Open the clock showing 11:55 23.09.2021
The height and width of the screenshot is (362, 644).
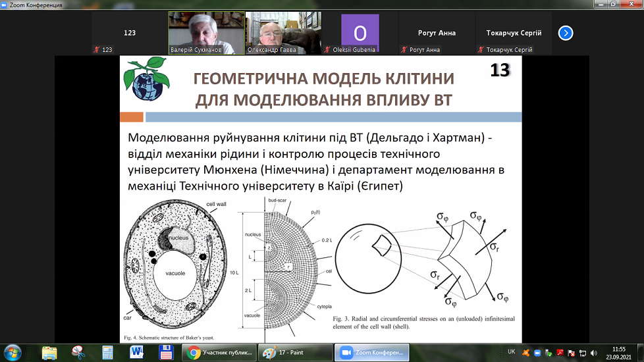(618, 353)
